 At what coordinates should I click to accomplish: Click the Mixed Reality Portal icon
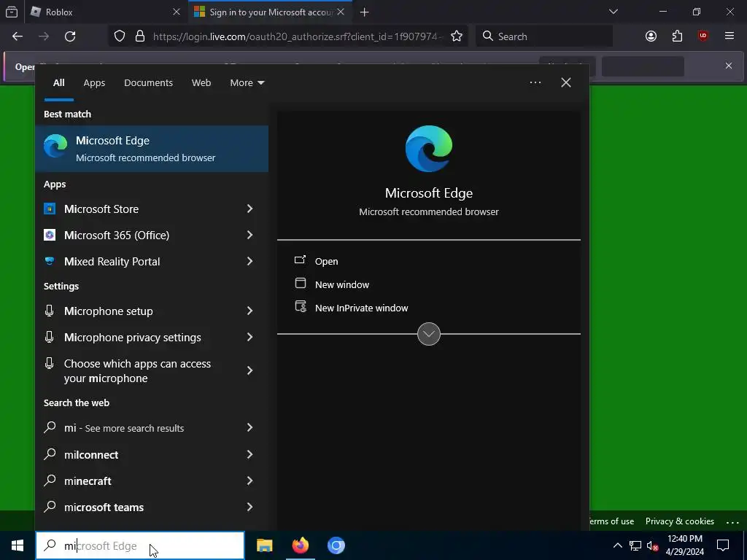(x=50, y=261)
